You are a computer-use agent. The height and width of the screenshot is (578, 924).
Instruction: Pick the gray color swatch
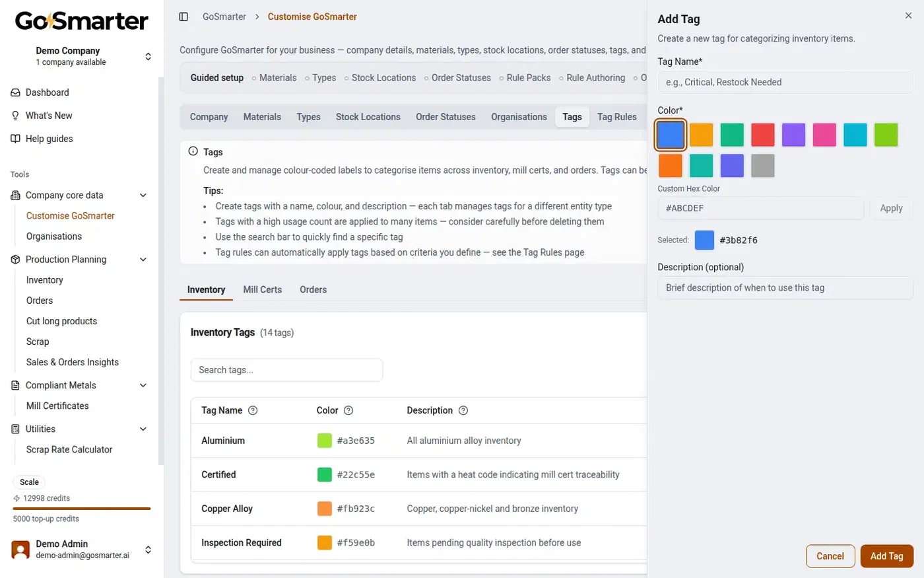point(763,166)
